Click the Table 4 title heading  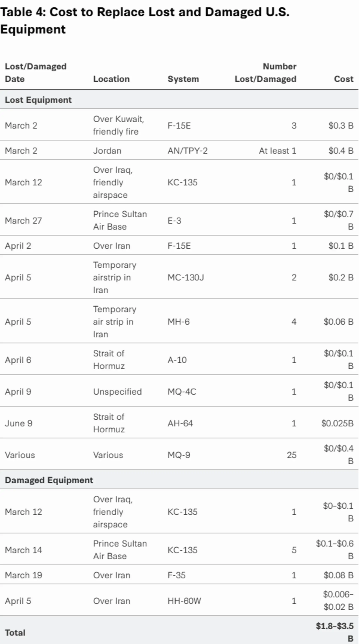(x=145, y=21)
